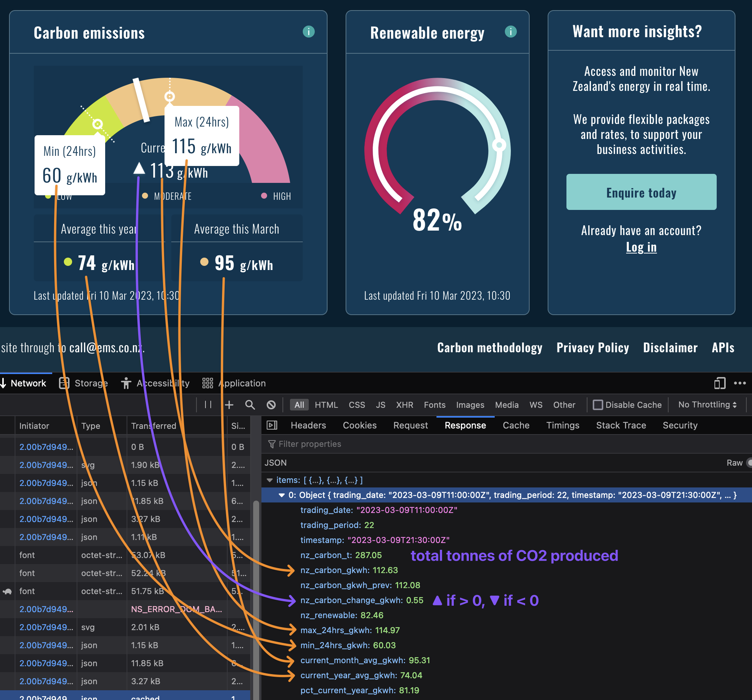This screenshot has height=700, width=752.
Task: Open the No Throttling dropdown
Action: click(x=707, y=405)
